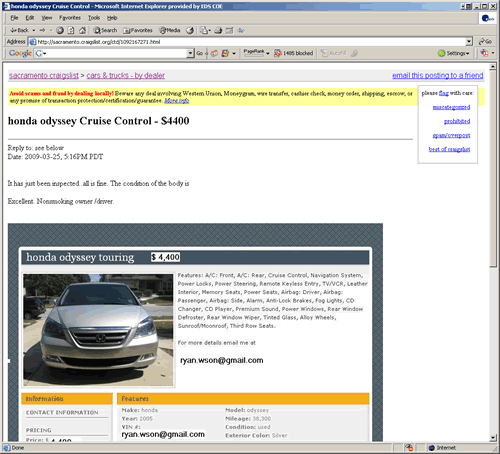Flag posting as spam/overpost
The image size is (500, 454).
pos(451,135)
